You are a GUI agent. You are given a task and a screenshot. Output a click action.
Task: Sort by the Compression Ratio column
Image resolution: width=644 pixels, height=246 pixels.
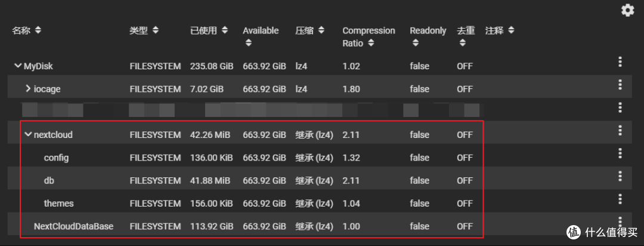370,43
